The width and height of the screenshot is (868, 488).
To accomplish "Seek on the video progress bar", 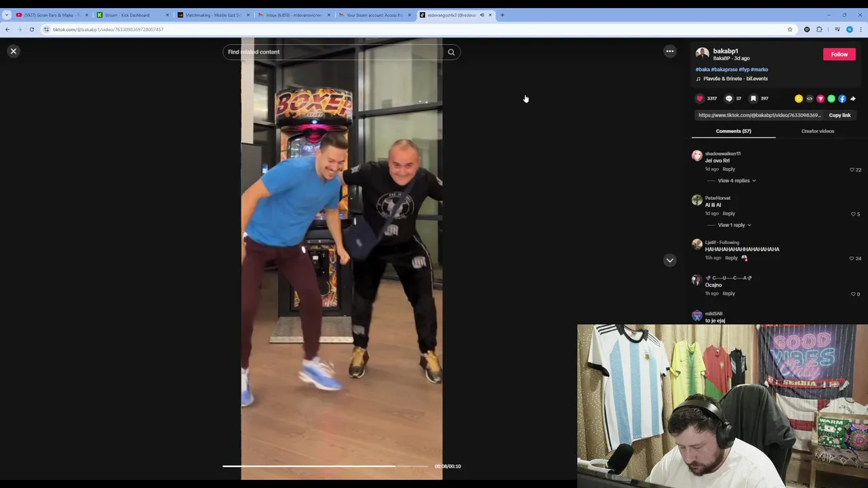I will [325, 466].
